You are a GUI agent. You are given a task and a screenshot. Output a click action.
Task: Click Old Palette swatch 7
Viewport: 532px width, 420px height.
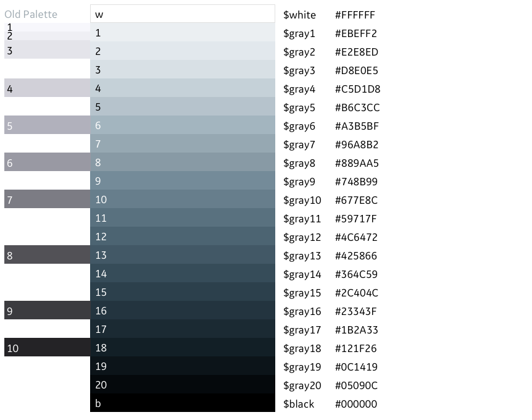47,199
